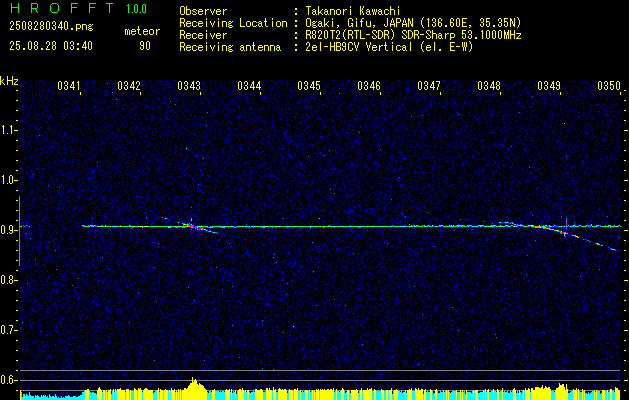This screenshot has width=629, height=400.
Task: Click the meteor count value 90
Action: 145,46
